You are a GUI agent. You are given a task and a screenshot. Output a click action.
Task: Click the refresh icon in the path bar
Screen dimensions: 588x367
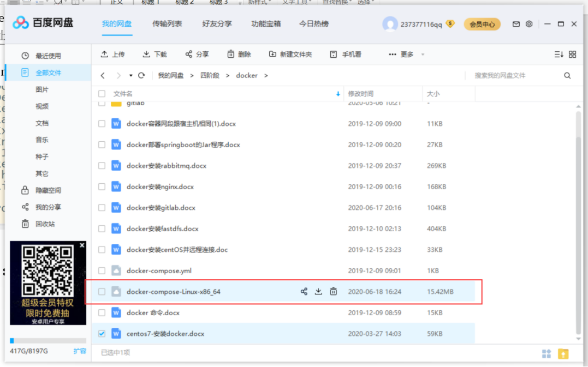pos(141,75)
